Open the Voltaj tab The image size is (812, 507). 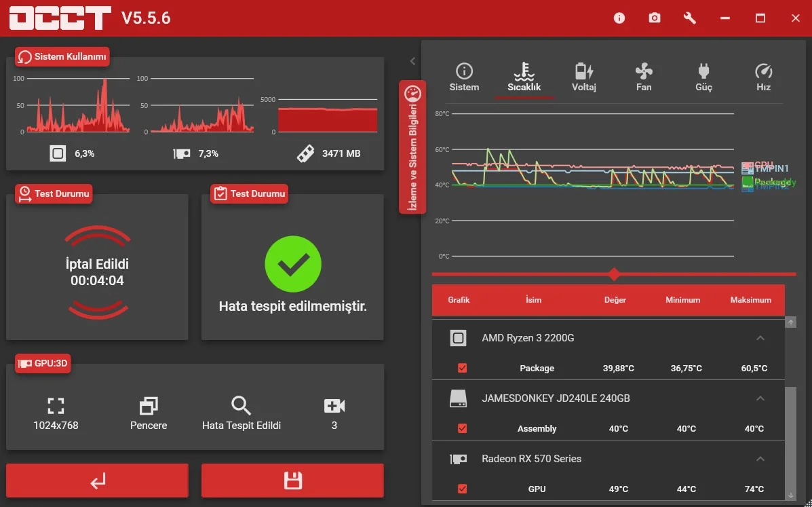click(583, 77)
